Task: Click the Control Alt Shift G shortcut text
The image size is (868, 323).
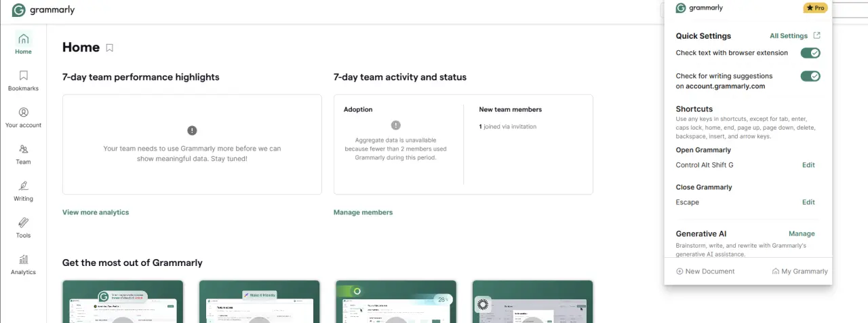Action: (705, 165)
